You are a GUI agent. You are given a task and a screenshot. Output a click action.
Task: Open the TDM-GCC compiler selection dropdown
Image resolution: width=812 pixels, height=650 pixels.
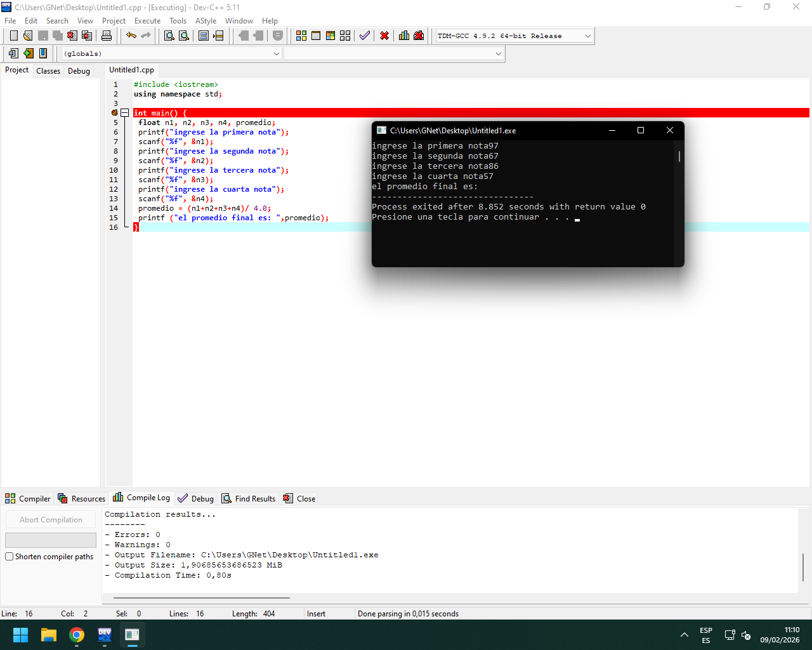(587, 36)
